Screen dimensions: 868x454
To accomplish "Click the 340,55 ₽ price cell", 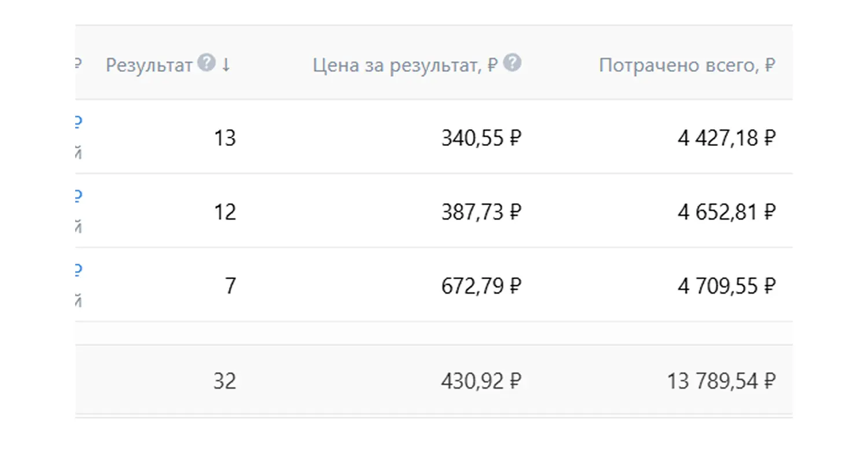I will click(481, 138).
